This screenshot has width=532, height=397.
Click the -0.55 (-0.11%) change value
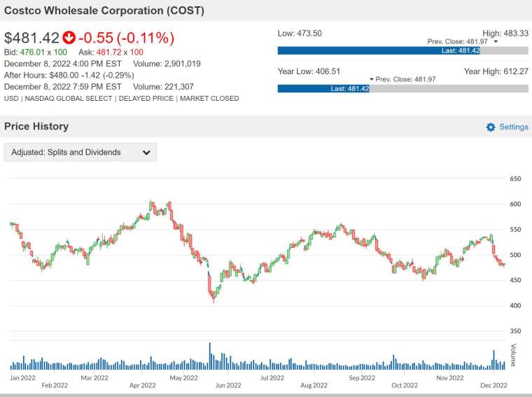coord(126,38)
